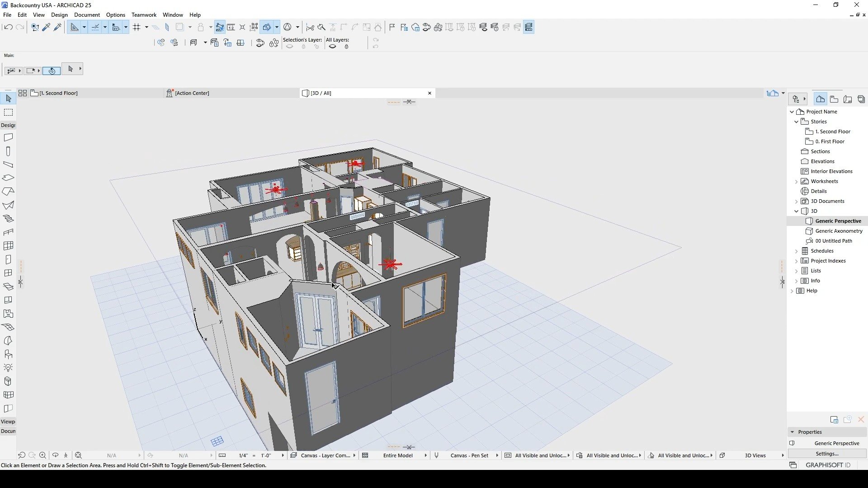Select the Wall tool in the toolbox

point(8,137)
